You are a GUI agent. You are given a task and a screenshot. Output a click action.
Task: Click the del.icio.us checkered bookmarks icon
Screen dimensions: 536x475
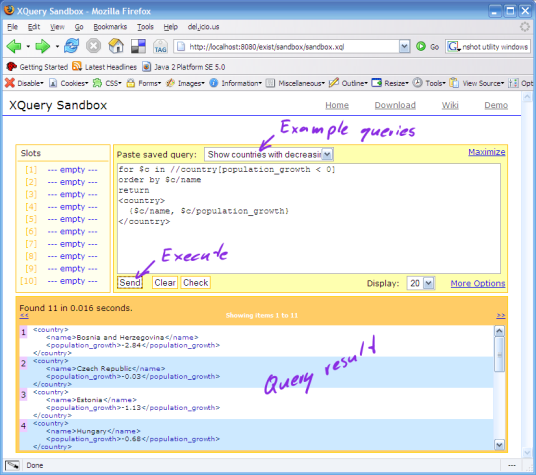tap(138, 46)
